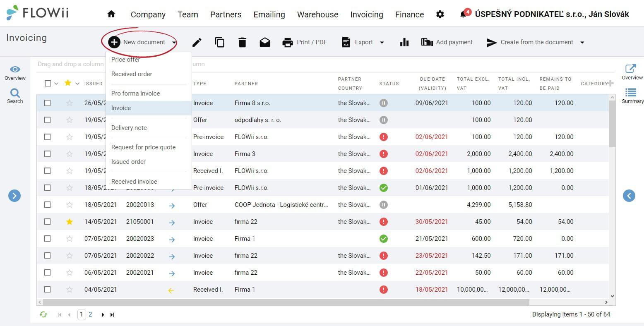Open the select-all checkbox dropdown arrow
644x326 pixels.
pyautogui.click(x=56, y=84)
